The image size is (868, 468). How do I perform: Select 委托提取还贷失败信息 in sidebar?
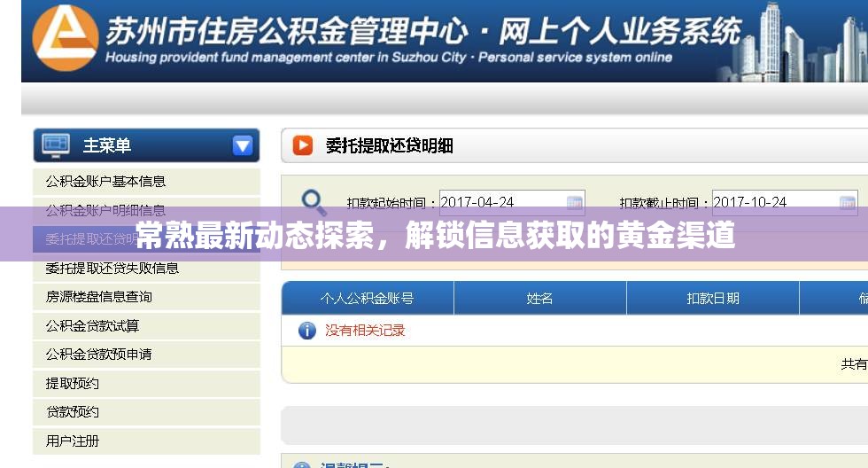pos(146,268)
